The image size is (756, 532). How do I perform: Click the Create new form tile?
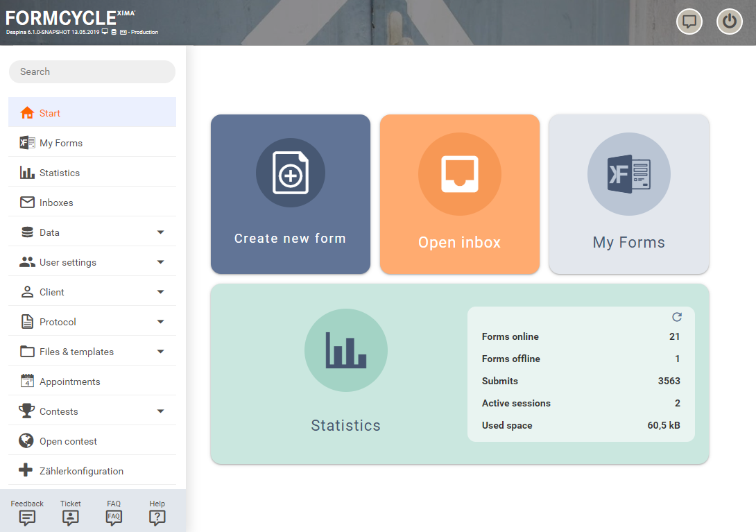(x=290, y=194)
